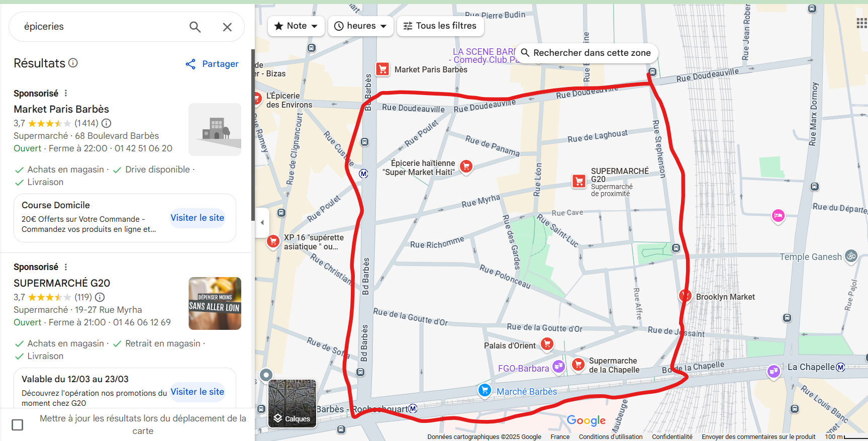Click the search magnifier icon
Viewport: 868px width, 441px height.
tap(195, 27)
